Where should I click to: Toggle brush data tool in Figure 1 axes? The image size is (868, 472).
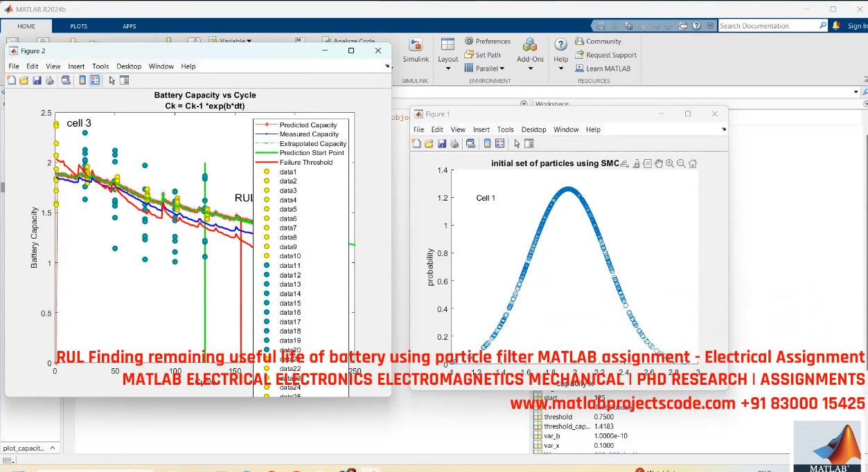[x=636, y=163]
